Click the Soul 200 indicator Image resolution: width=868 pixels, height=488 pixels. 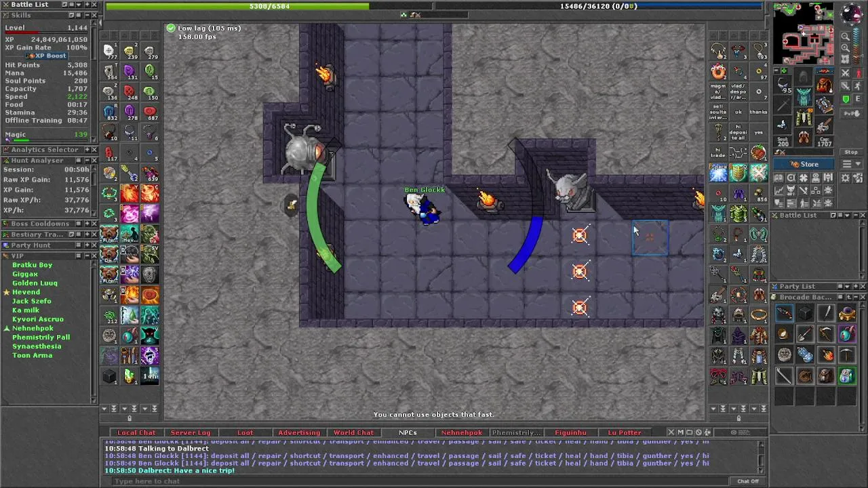[x=783, y=142]
